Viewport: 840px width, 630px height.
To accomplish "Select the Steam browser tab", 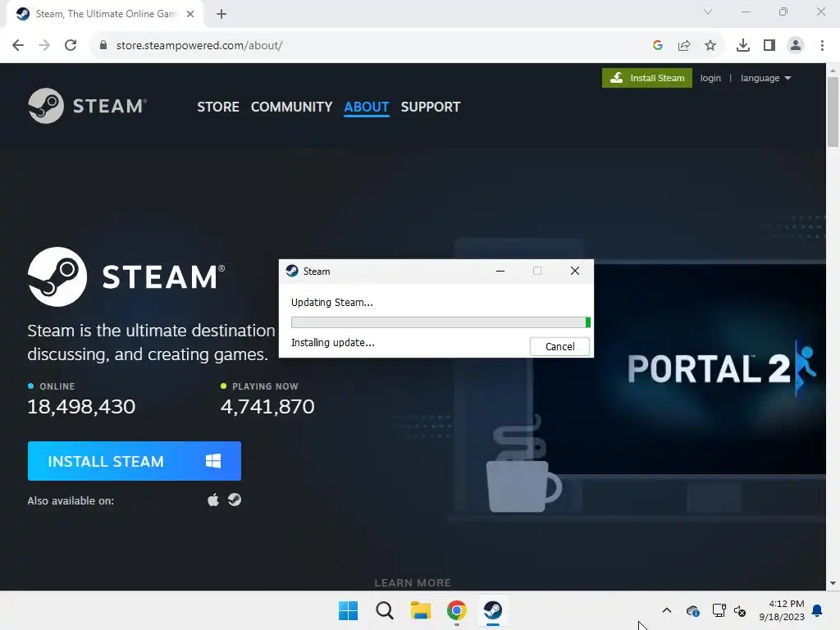I will pos(105,14).
